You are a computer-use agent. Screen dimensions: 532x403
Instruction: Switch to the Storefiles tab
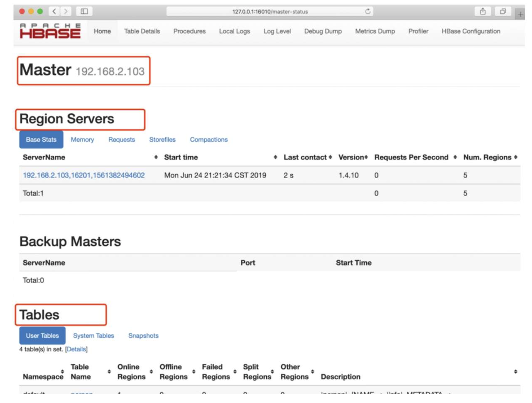[x=163, y=140]
